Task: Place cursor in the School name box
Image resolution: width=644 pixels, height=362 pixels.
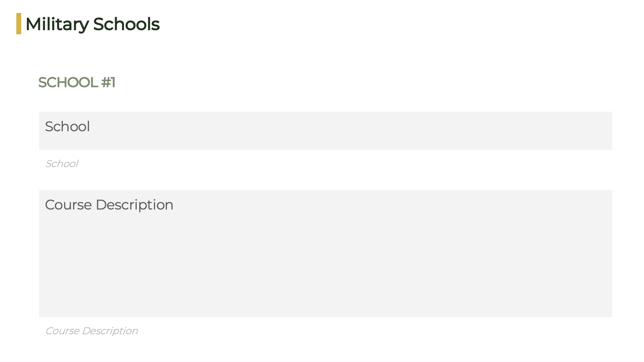Action: click(325, 131)
